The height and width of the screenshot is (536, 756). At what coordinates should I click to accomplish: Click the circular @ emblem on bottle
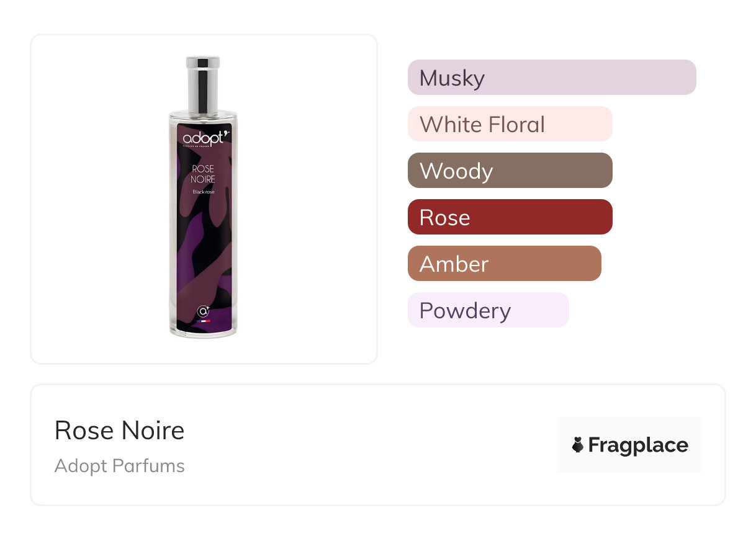pos(203,311)
